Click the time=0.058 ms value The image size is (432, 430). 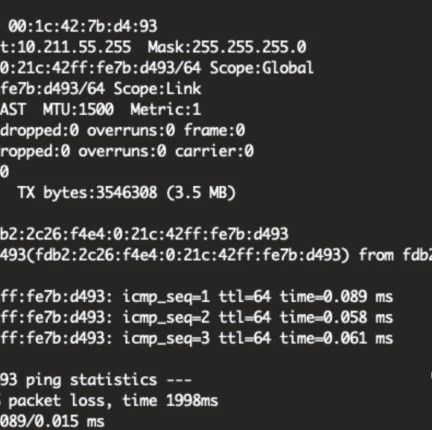(x=337, y=317)
